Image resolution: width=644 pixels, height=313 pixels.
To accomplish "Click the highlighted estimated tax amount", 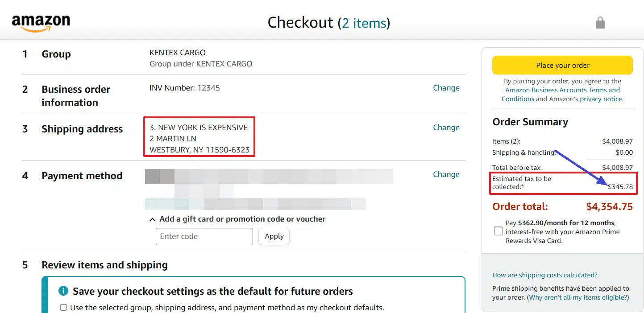I will click(x=620, y=187).
